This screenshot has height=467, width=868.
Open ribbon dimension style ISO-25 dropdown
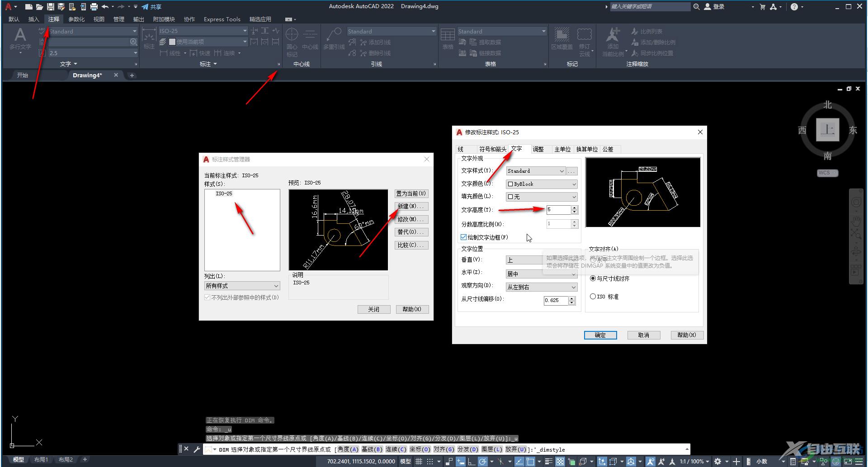pyautogui.click(x=203, y=31)
